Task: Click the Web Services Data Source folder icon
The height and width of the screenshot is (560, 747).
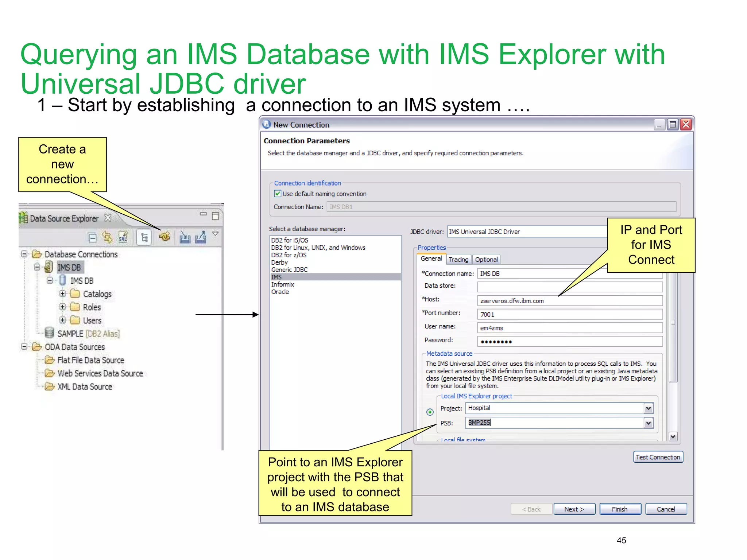Action: click(x=50, y=373)
